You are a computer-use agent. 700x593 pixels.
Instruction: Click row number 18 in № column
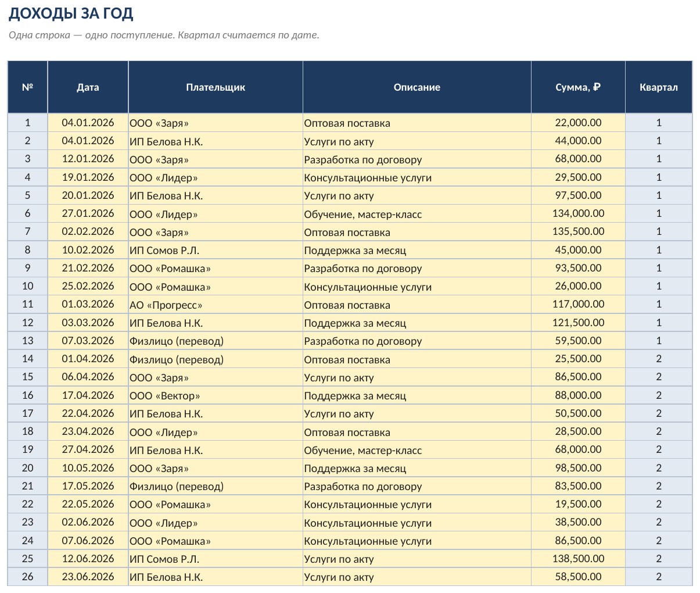pos(27,431)
